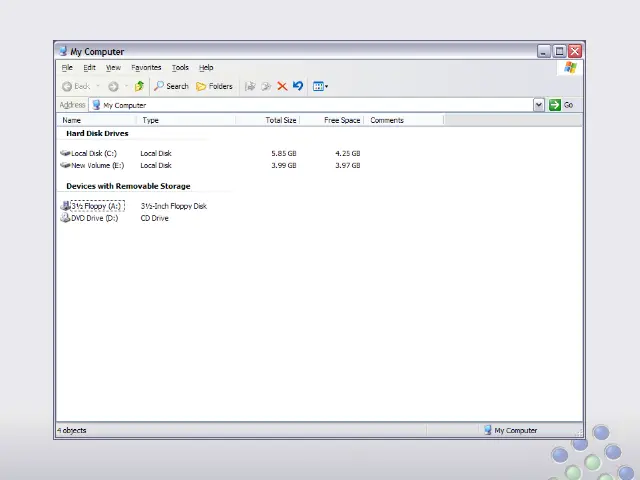This screenshot has height=480, width=640.
Task: Select DVD Drive (D:)
Action: pyautogui.click(x=95, y=218)
